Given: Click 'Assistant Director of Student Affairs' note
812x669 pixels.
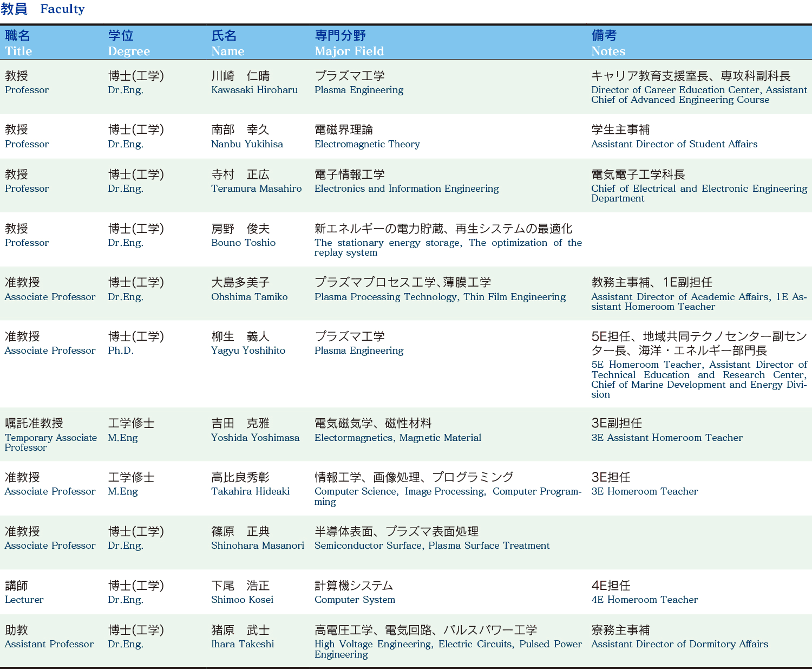Looking at the screenshot, I should tap(674, 144).
